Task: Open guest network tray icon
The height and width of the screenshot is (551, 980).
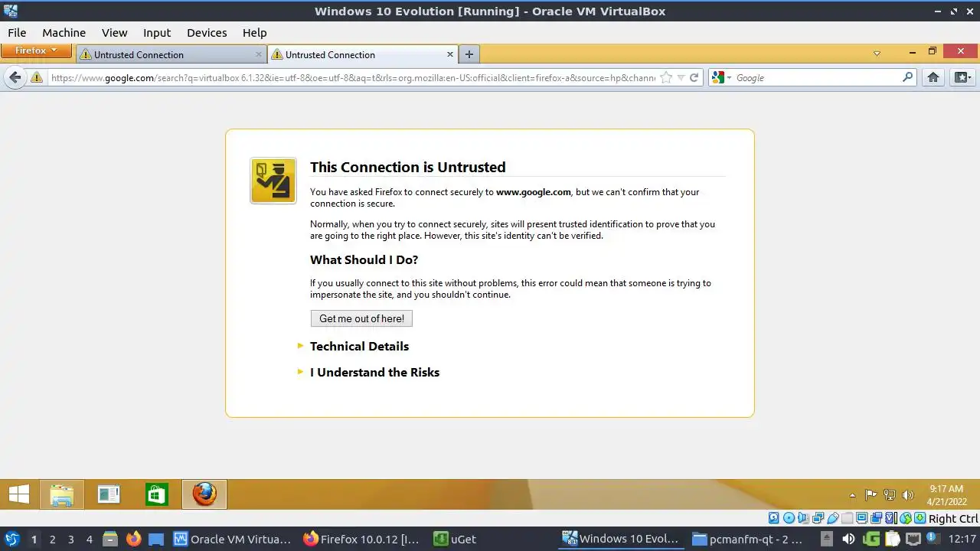Action: 890,495
